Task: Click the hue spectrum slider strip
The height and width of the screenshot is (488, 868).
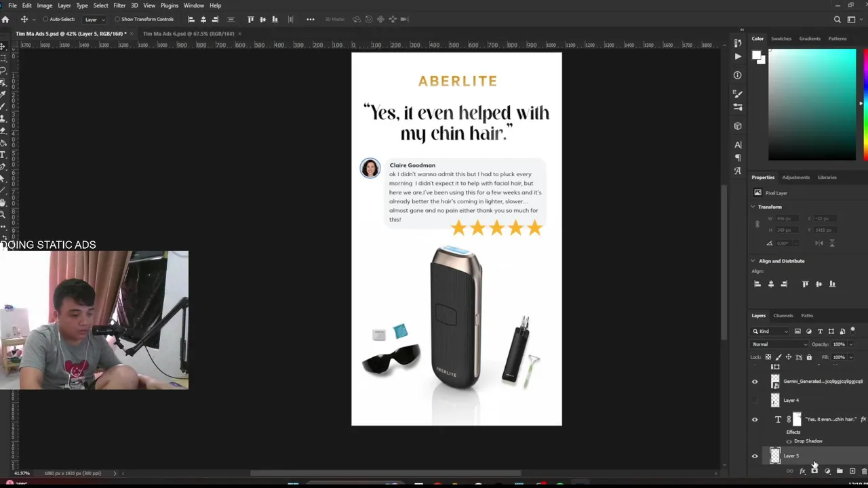Action: (865, 104)
